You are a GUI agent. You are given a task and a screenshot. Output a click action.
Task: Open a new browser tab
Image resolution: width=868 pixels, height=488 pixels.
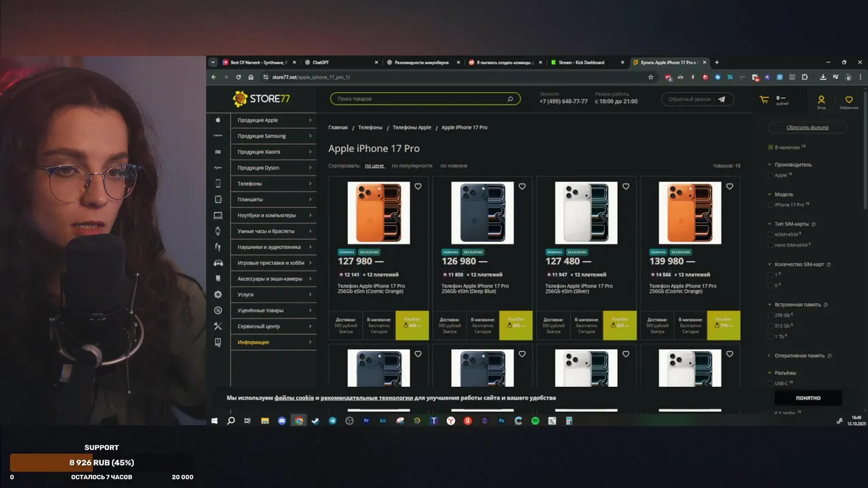coord(717,62)
